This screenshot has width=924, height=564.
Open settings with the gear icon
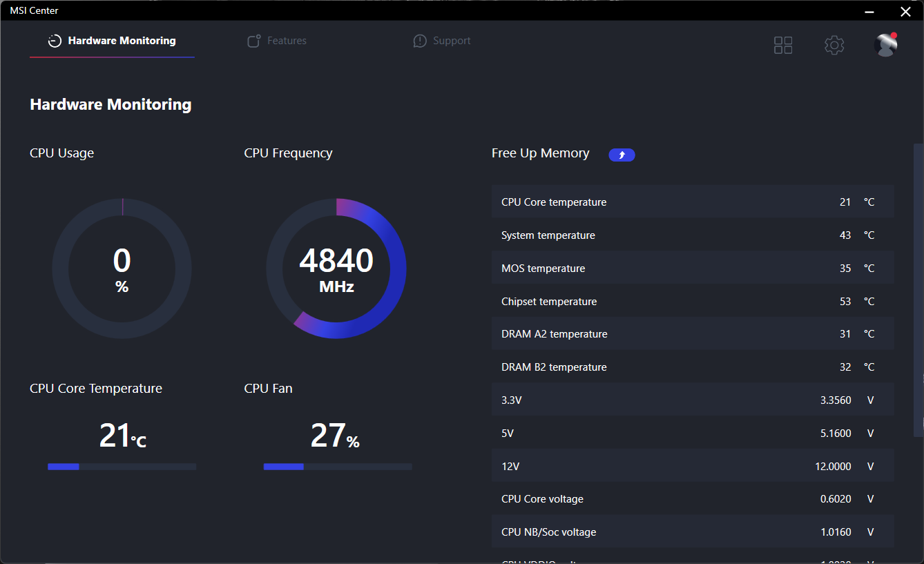834,46
